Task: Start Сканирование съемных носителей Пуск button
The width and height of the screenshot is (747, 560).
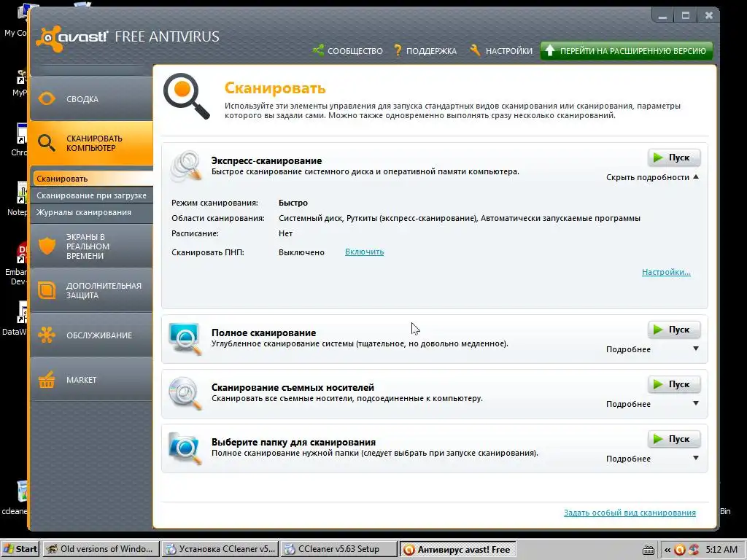Action: point(673,384)
